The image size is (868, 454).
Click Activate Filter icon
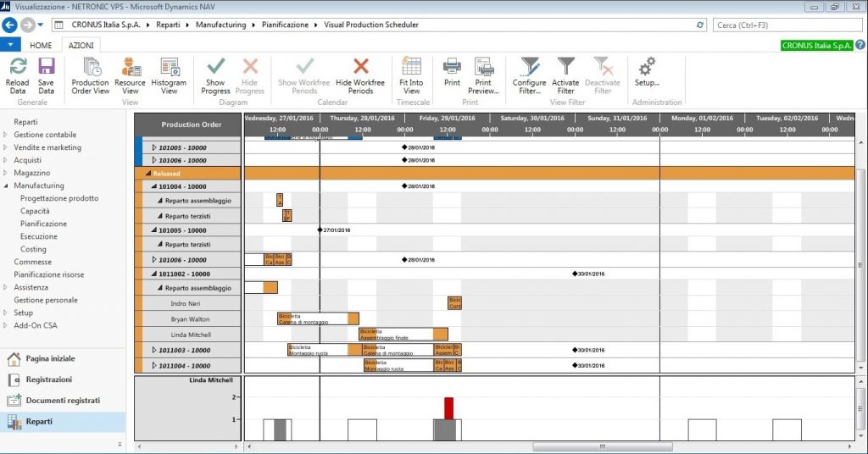[565, 66]
